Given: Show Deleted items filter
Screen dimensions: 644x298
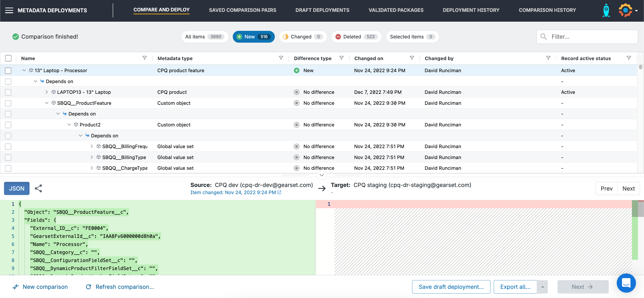Looking at the screenshot, I should pyautogui.click(x=356, y=37).
